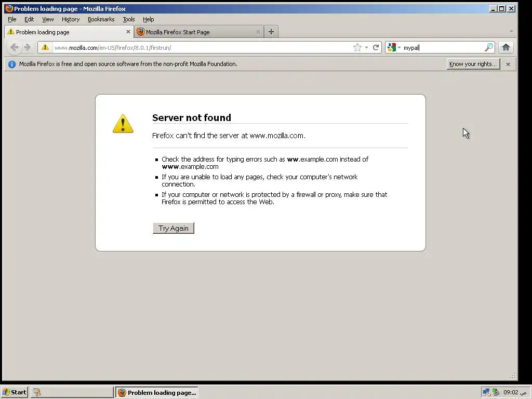Open the File menu
This screenshot has height=399, width=532.
pyautogui.click(x=12, y=19)
